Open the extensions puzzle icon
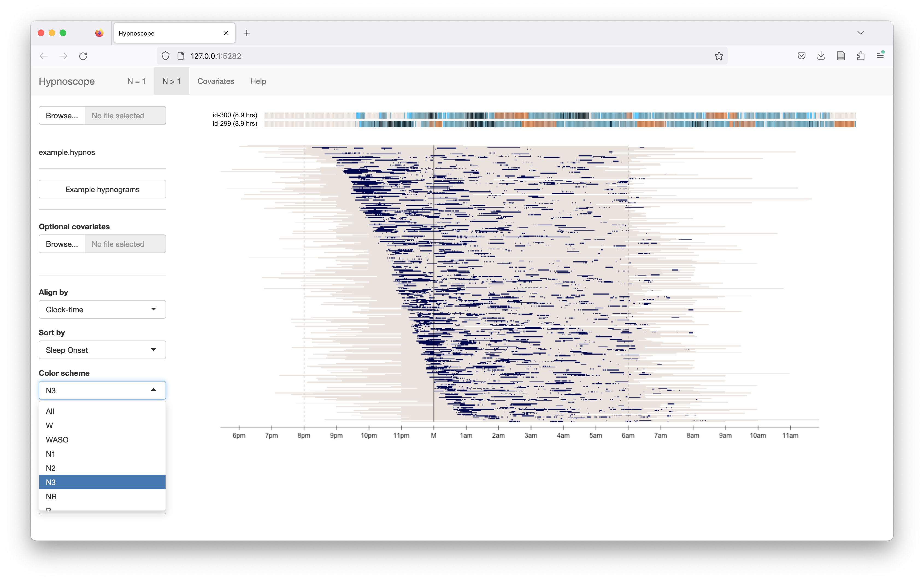Image resolution: width=924 pixels, height=581 pixels. click(x=861, y=56)
